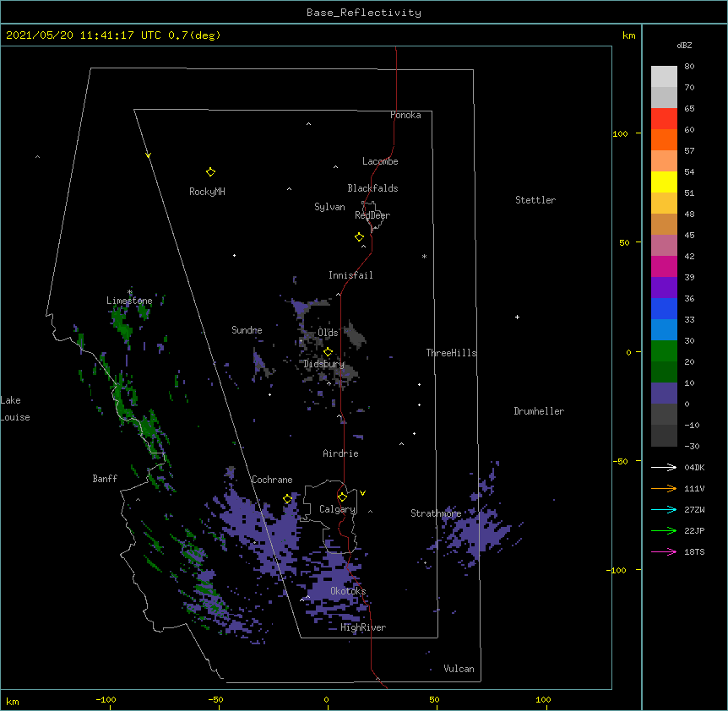Select the cyan 27ZW arrow in legend
The width and height of the screenshot is (728, 711).
coord(664,509)
